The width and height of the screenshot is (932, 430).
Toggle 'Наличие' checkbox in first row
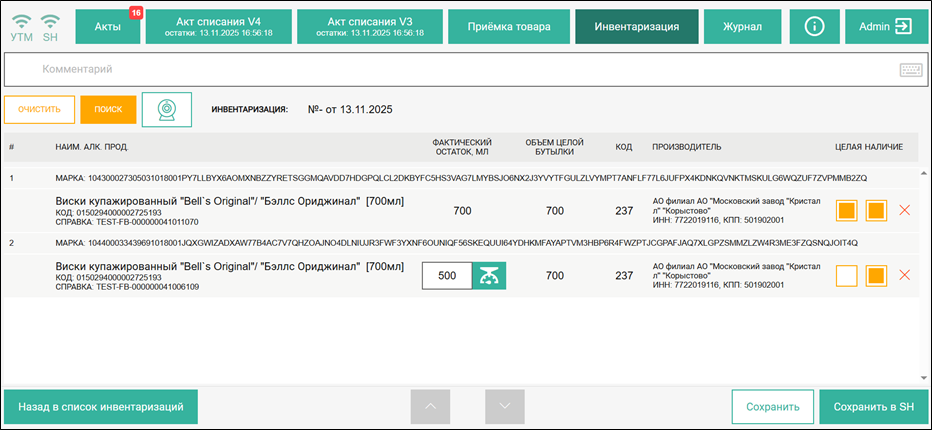click(x=877, y=211)
